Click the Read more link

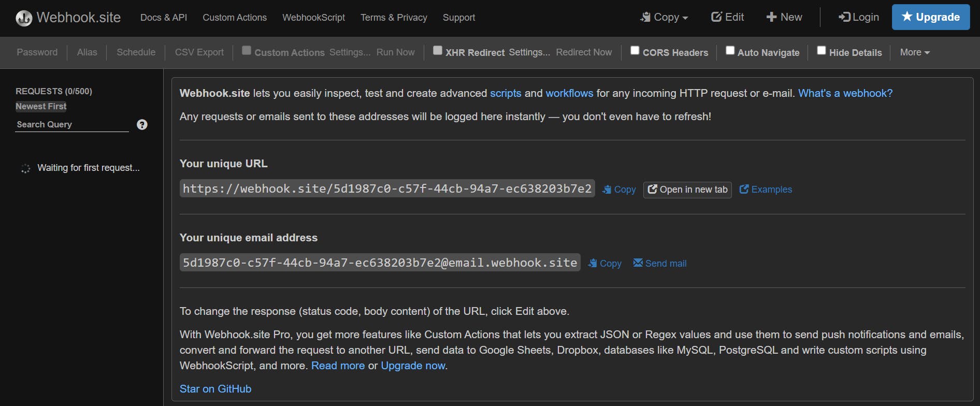(x=338, y=366)
